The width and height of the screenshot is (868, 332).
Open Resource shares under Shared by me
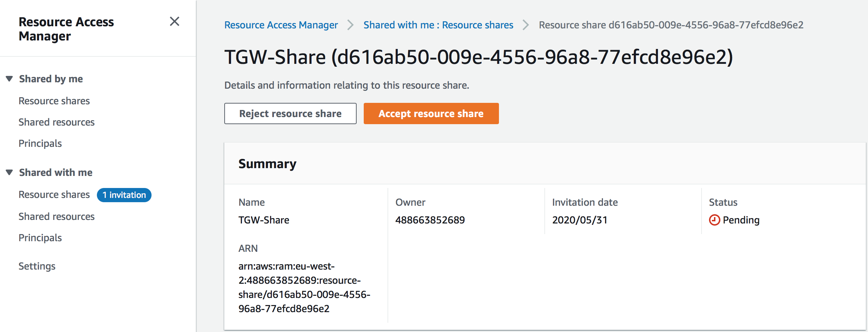pos(54,101)
